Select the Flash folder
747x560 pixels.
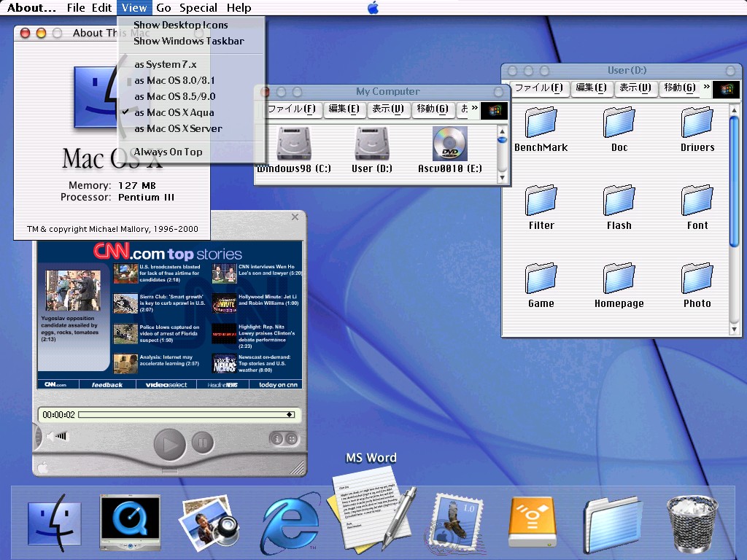coord(619,201)
